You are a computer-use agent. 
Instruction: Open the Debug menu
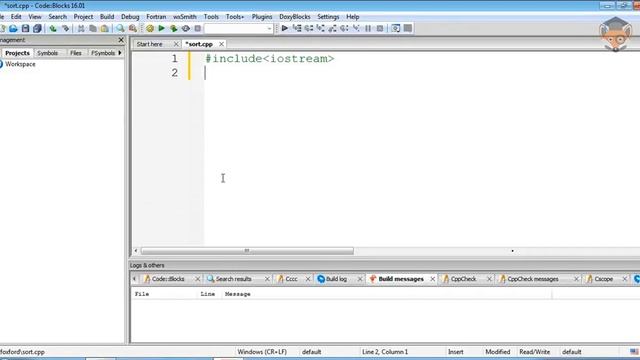[x=130, y=17]
